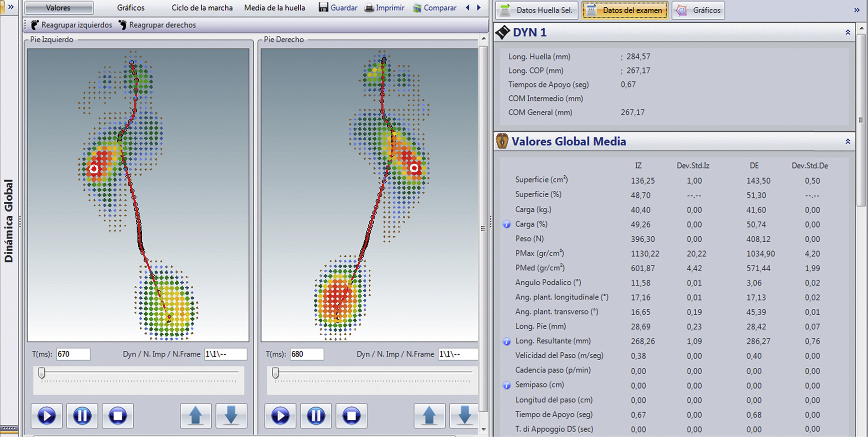Click Reagrupar derechos foot icon

(x=123, y=25)
